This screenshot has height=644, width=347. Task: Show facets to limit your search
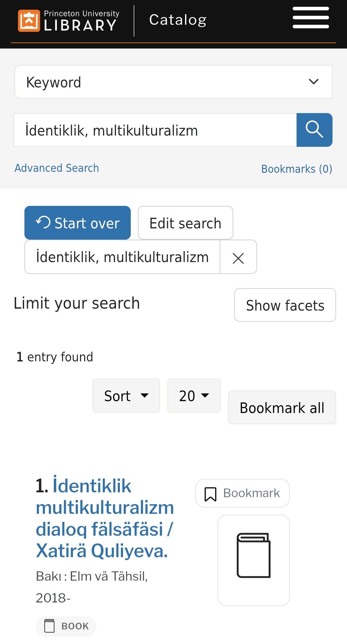click(285, 305)
